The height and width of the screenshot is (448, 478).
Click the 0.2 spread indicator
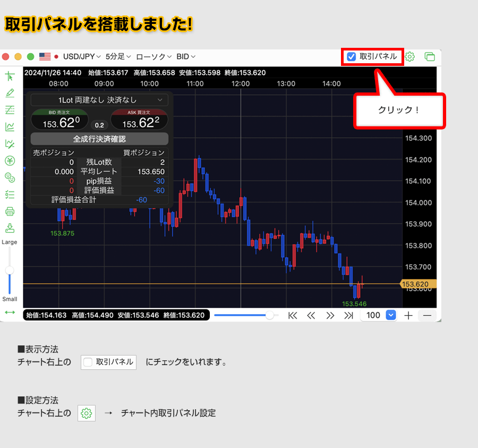[99, 125]
